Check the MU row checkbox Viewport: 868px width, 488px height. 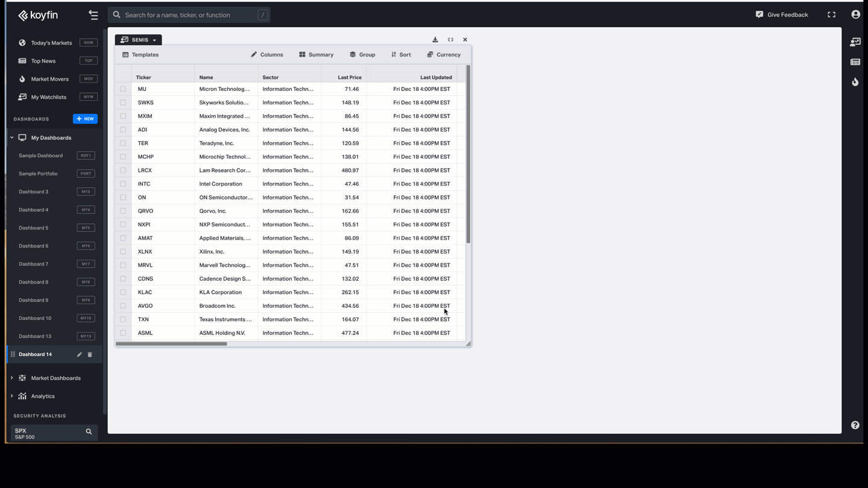pyautogui.click(x=123, y=89)
